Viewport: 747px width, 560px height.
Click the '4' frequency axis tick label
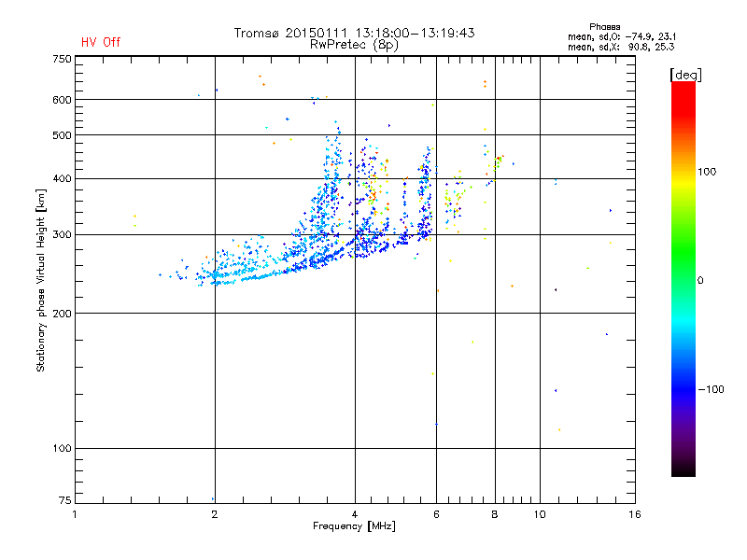(x=355, y=514)
